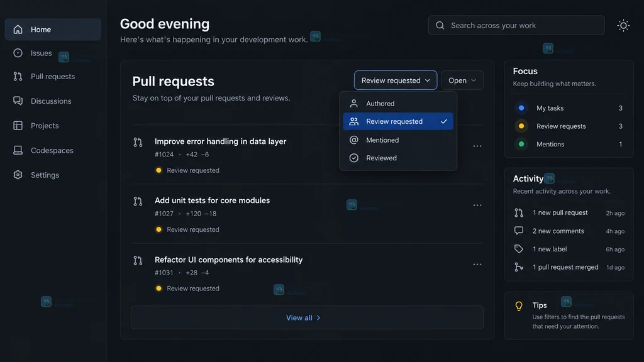Viewport: 644px width, 362px height.
Task: Select Authored from the filter menu
Action: (398, 104)
